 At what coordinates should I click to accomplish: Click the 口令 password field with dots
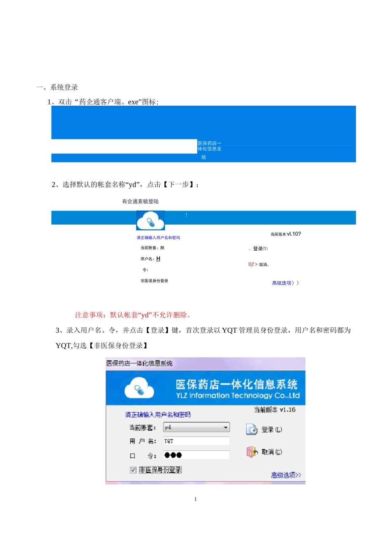[x=196, y=455]
